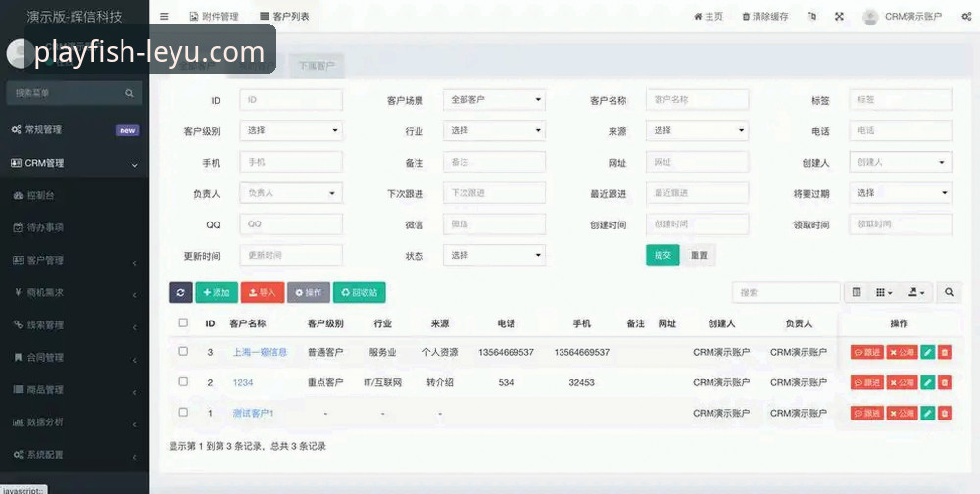Open the 客户场景 dropdown showing 全部客户
Viewport: 980px width, 494px height.
pos(494,99)
